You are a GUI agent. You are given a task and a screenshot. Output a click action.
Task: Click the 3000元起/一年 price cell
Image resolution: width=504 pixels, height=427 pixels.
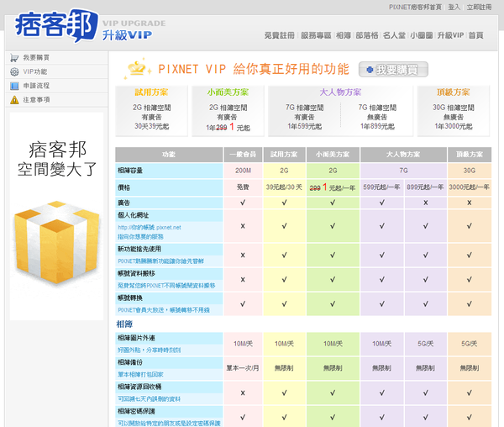click(470, 187)
